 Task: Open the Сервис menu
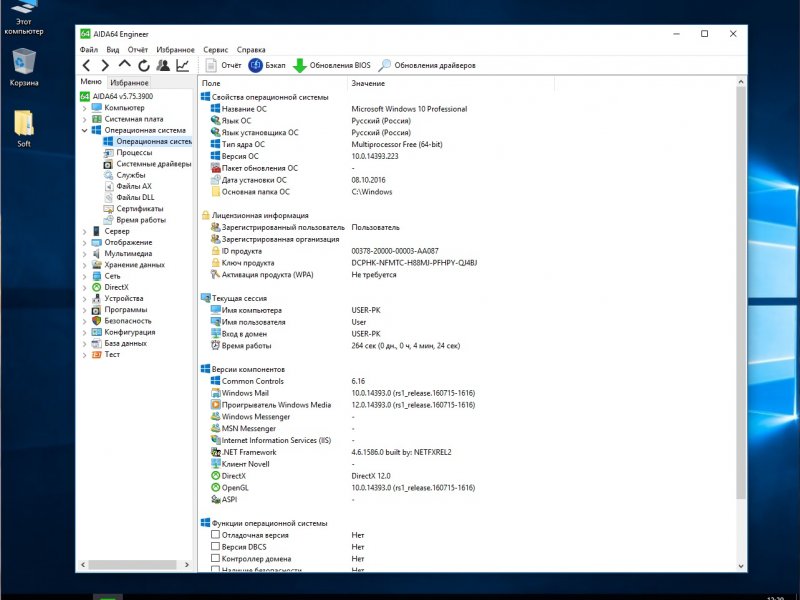215,49
